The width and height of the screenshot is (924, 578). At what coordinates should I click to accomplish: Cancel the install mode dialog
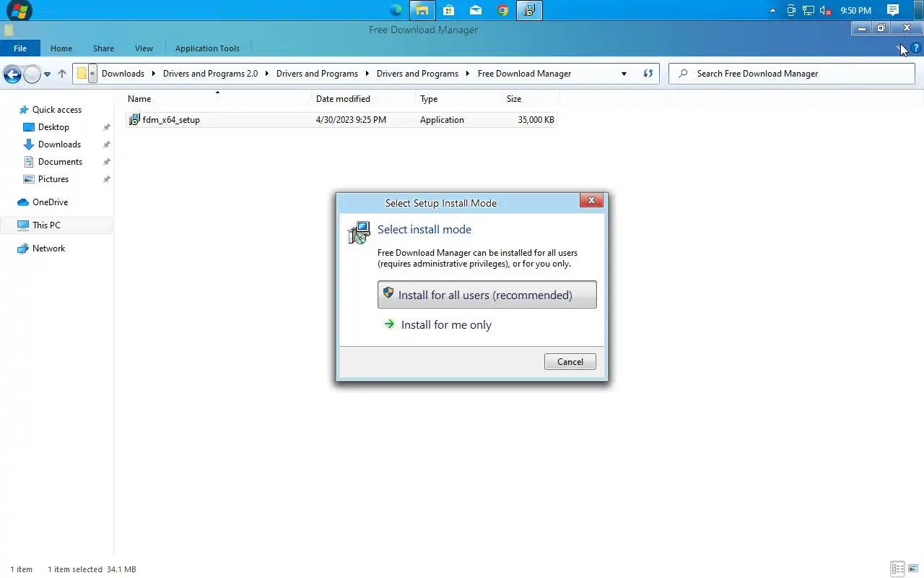click(x=570, y=362)
